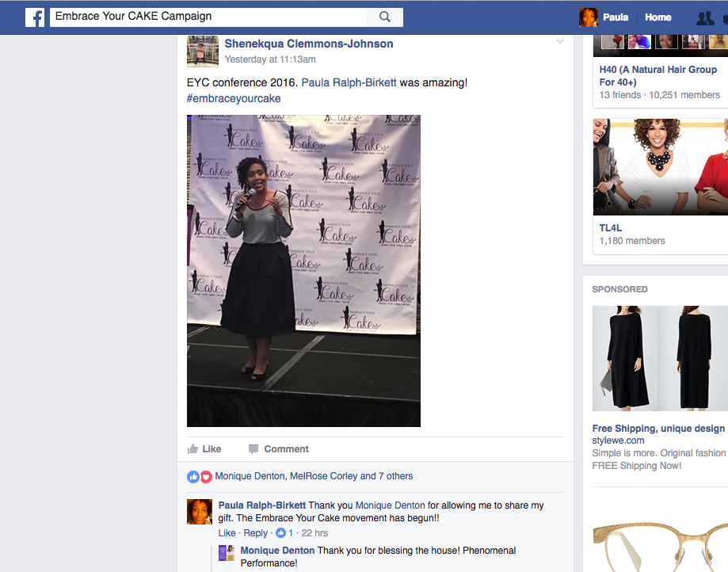Click the gold eyeglasses ad image

660,547
